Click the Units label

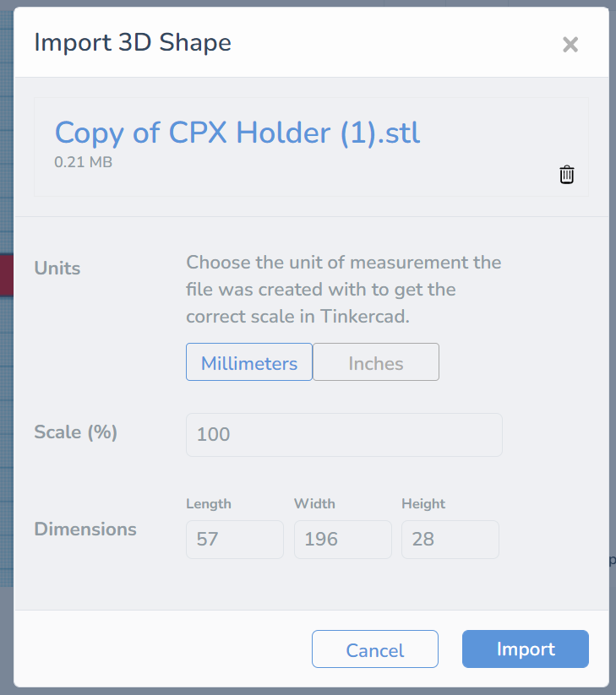57,269
